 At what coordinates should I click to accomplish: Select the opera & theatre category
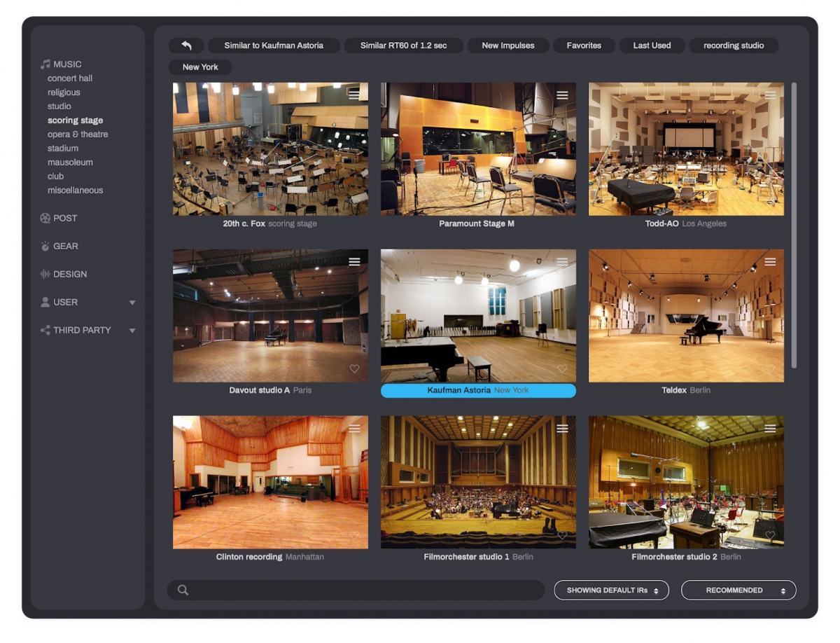(78, 134)
